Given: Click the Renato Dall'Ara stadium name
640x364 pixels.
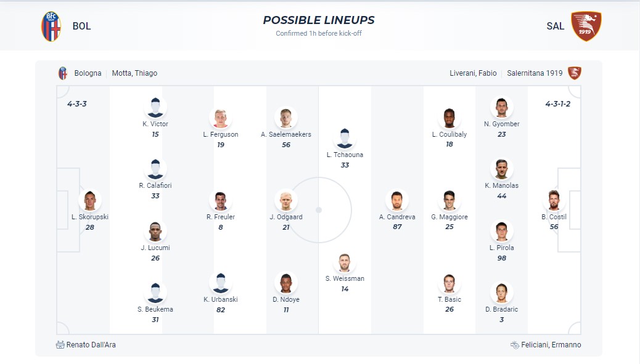Looking at the screenshot, I should pos(91,345).
